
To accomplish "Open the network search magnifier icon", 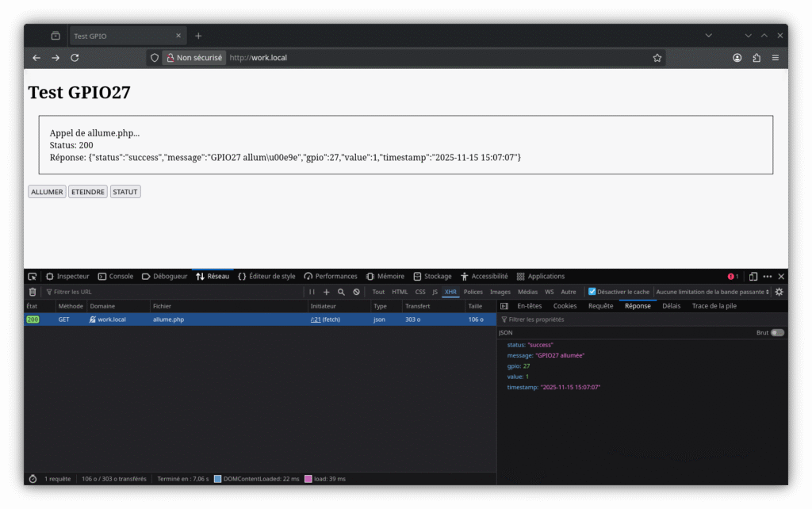I will (341, 292).
